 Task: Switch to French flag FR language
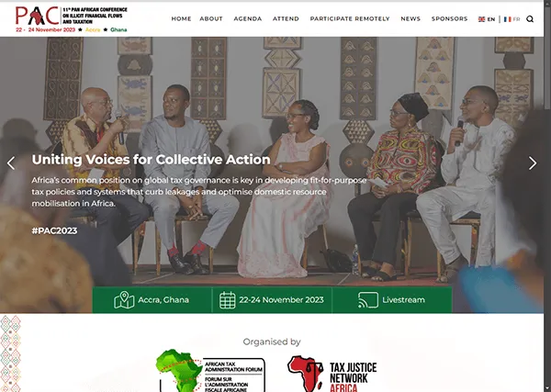click(x=512, y=19)
